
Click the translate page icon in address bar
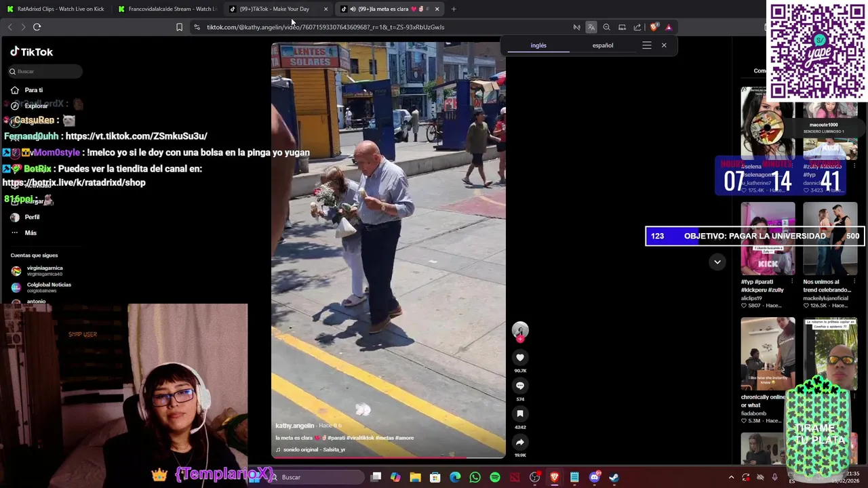click(x=591, y=27)
